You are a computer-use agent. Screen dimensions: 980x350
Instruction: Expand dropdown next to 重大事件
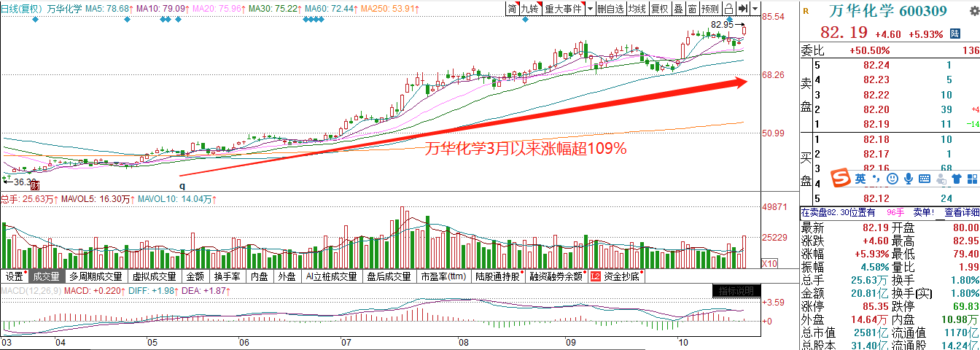coord(589,9)
